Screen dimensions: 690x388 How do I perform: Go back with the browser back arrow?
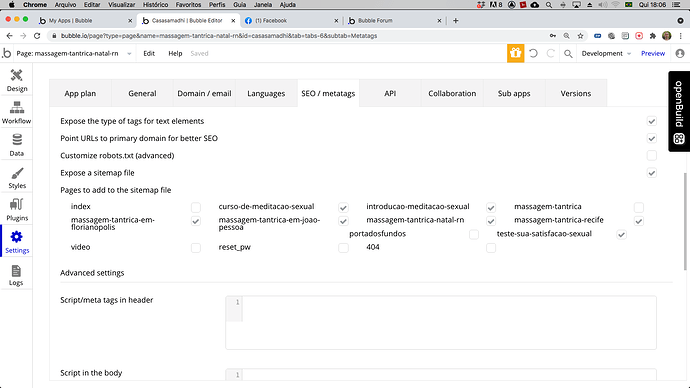pyautogui.click(x=9, y=36)
